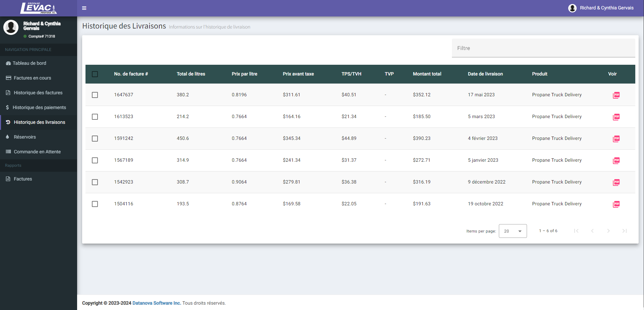
Task: Sort by Total de litres column
Action: click(x=191, y=74)
